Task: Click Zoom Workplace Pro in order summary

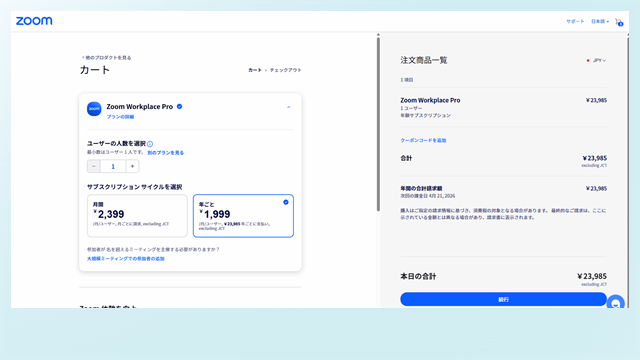Action: [x=430, y=100]
